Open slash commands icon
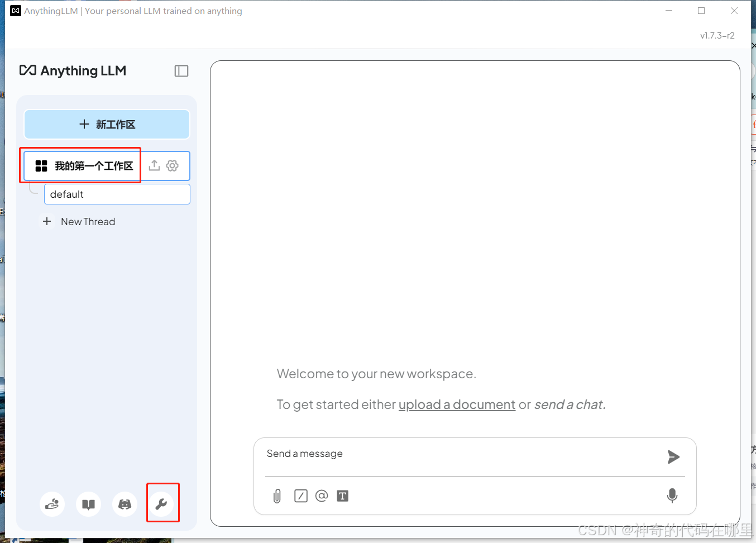The height and width of the screenshot is (543, 756). click(301, 496)
